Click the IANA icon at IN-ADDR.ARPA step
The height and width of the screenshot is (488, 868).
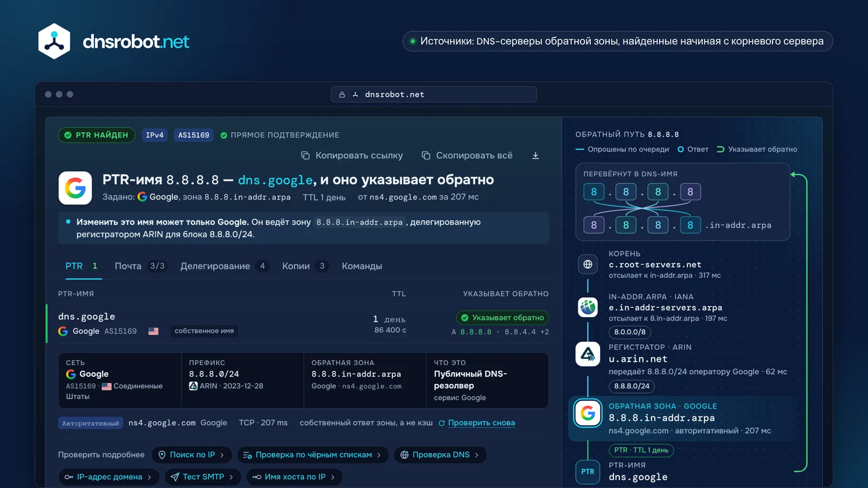click(588, 307)
